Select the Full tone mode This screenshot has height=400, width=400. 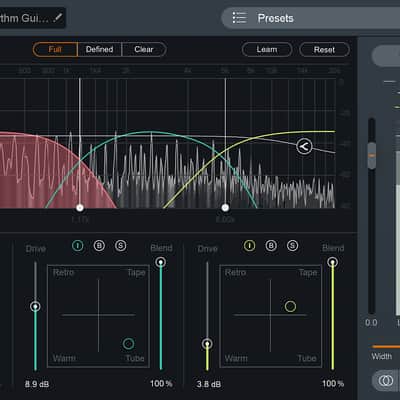(55, 50)
